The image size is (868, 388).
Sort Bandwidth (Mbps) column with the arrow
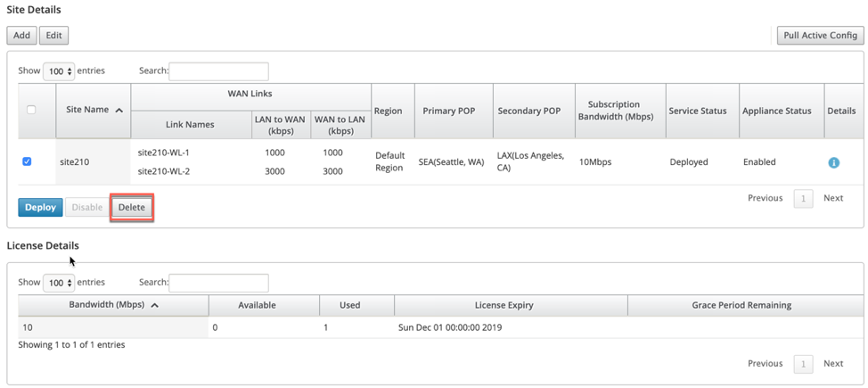pos(154,305)
